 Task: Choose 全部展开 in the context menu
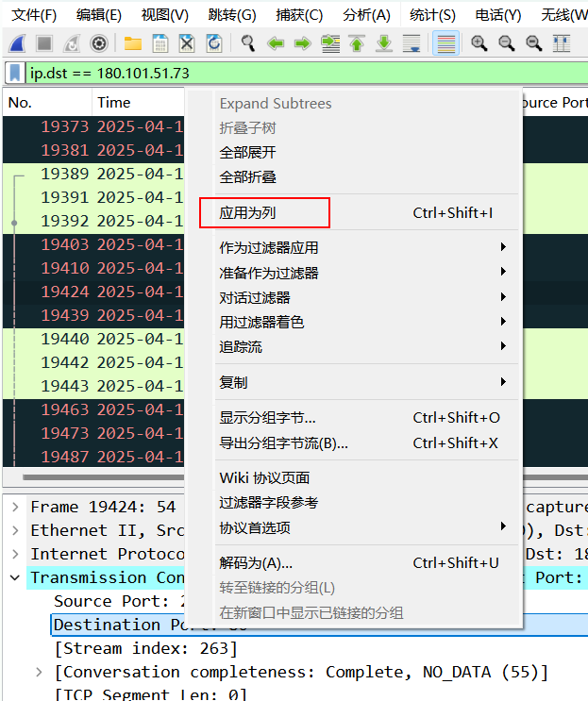[x=366, y=153]
